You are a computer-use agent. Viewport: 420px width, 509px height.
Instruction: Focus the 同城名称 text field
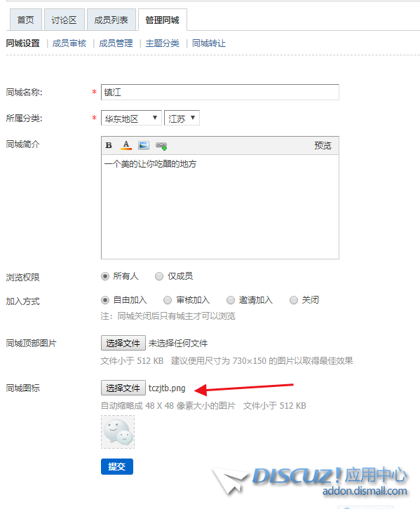(220, 92)
